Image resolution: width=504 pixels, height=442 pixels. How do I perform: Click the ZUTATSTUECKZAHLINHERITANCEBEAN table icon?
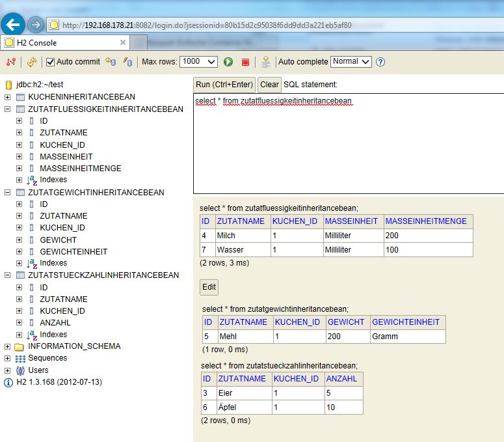20,275
